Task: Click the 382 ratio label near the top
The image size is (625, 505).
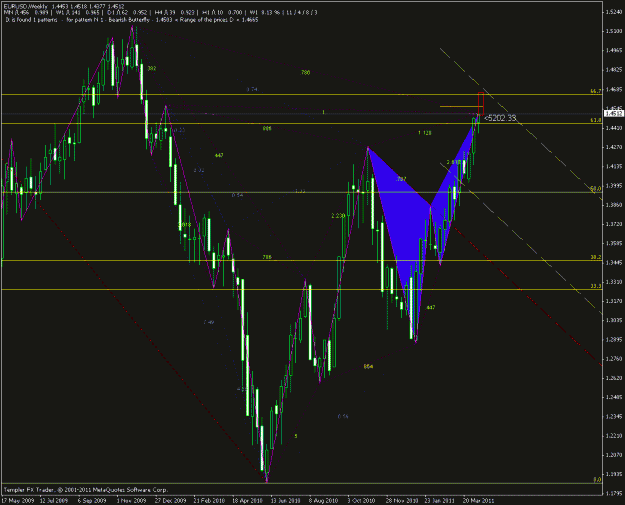Action: (x=152, y=69)
